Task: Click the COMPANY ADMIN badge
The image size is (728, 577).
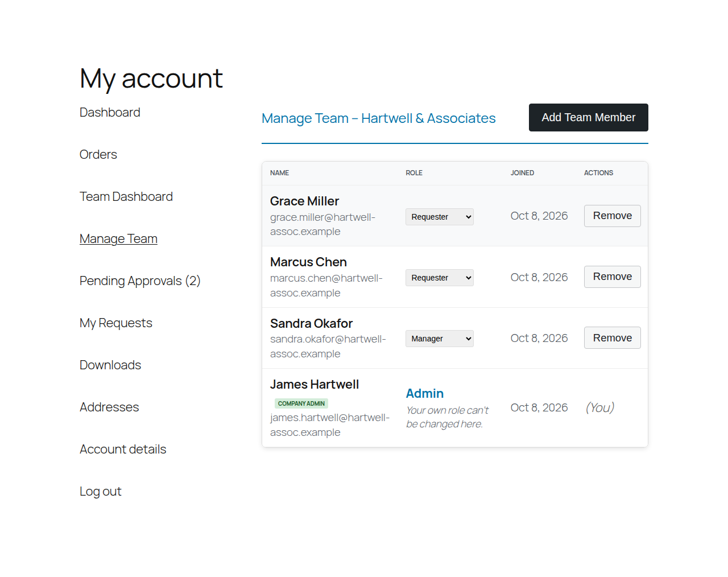Action: tap(301, 403)
